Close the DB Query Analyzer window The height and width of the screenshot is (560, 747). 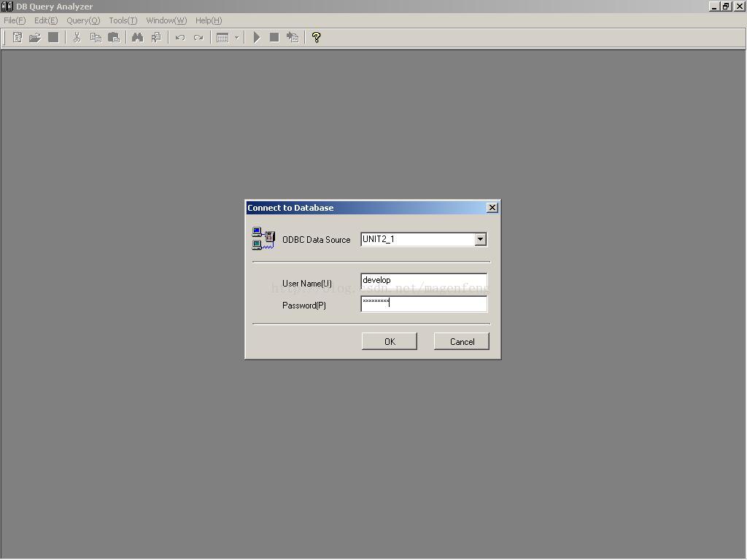[x=740, y=6]
